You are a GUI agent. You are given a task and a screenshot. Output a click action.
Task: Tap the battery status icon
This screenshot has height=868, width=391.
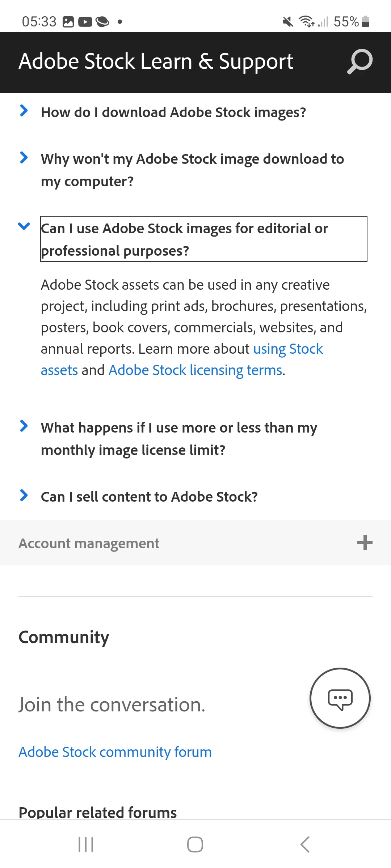366,22
